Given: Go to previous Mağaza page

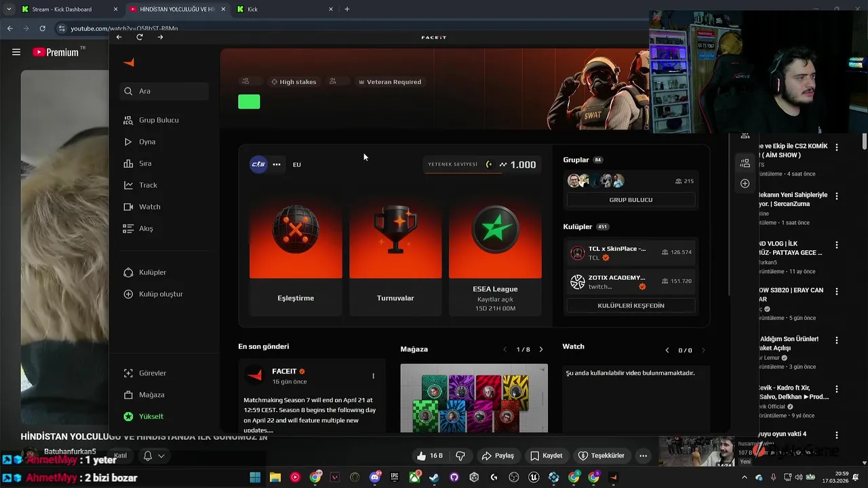Looking at the screenshot, I should 505,350.
